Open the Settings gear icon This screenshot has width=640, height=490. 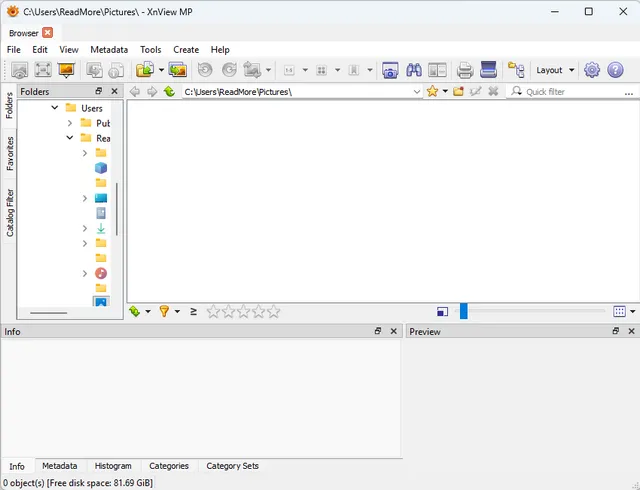coord(592,70)
